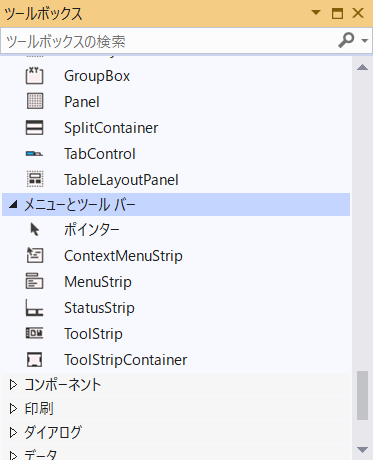Select the メニューとツール バー header text
Viewport: 373px width, 460px height.
click(x=80, y=204)
